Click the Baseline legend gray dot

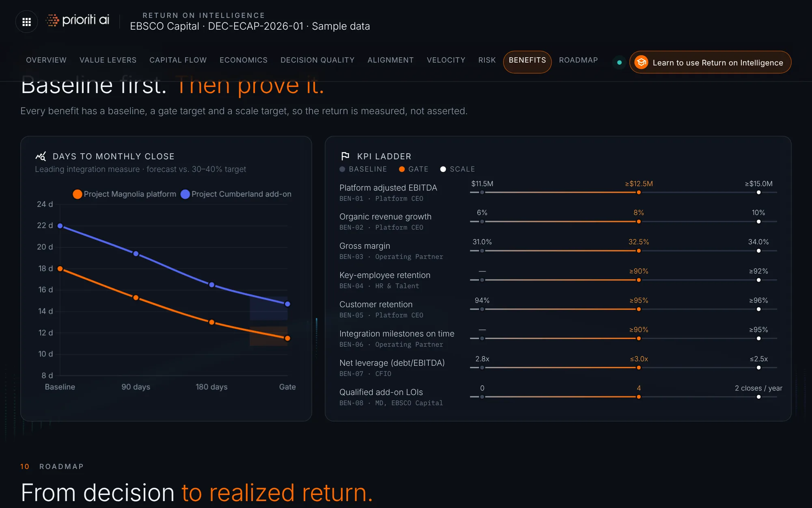tap(342, 169)
